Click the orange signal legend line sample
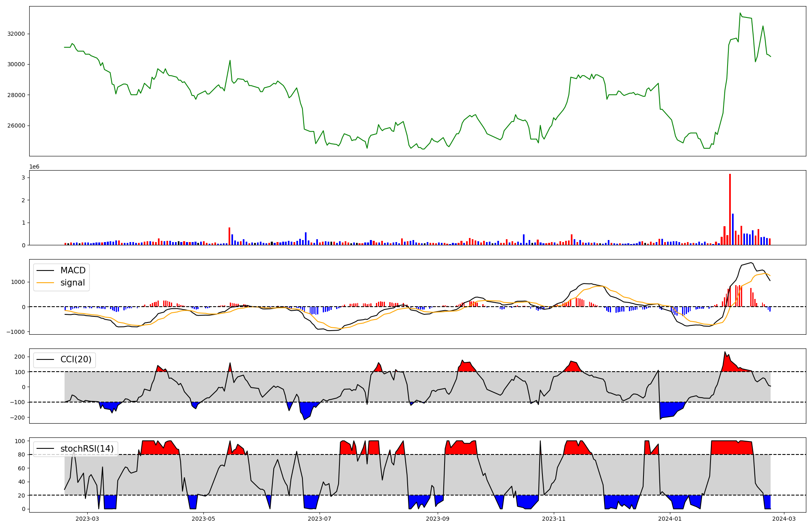Image resolution: width=812 pixels, height=528 pixels. [x=45, y=283]
